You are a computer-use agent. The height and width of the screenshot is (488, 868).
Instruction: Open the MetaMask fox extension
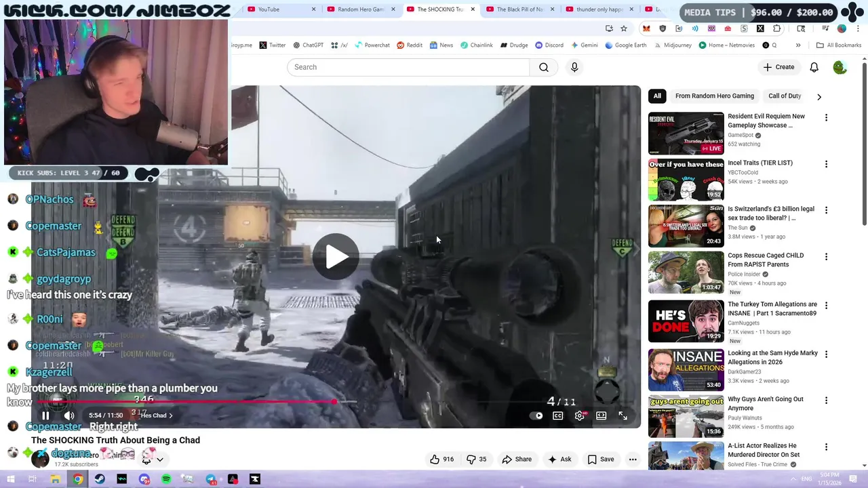point(646,28)
